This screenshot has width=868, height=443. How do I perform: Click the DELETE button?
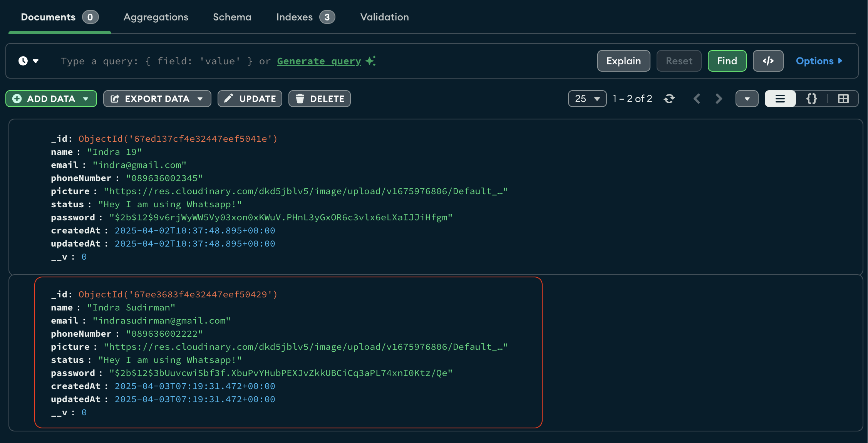319,99
